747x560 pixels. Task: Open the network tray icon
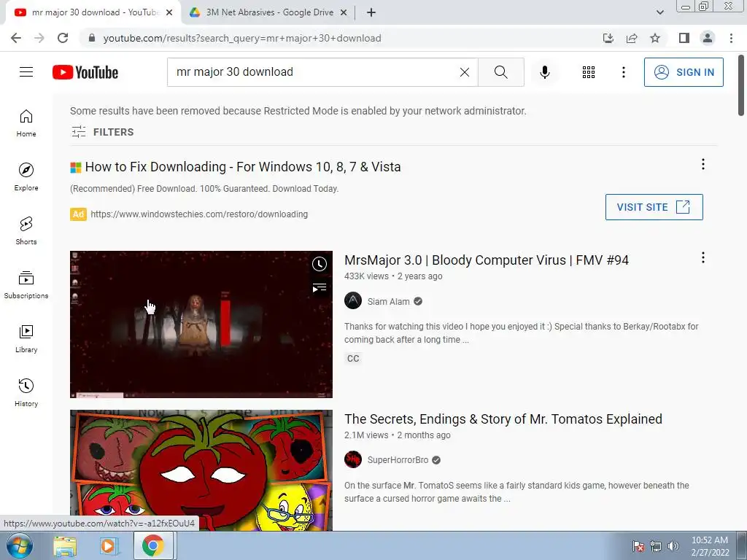click(656, 546)
